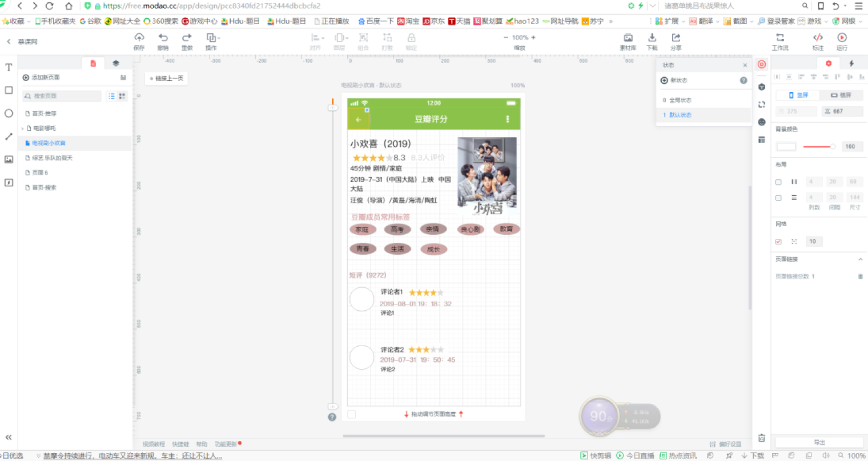Toggle the column layout checkbox
868x461 pixels.
pos(778,182)
